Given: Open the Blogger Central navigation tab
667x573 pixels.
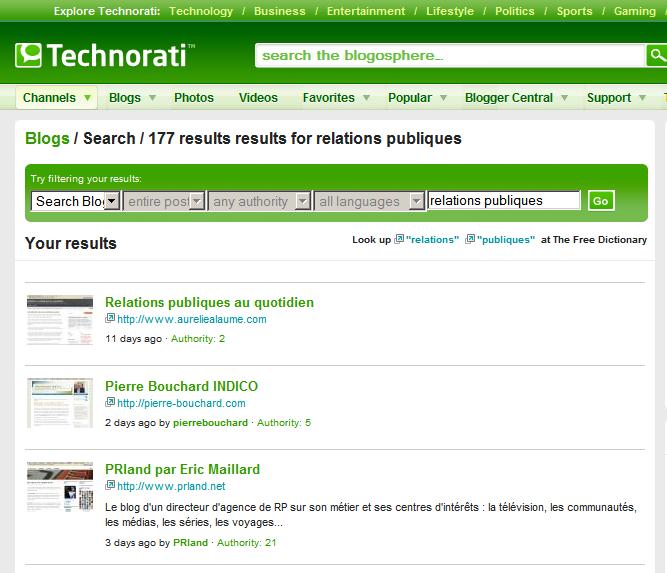Looking at the screenshot, I should coord(509,98).
